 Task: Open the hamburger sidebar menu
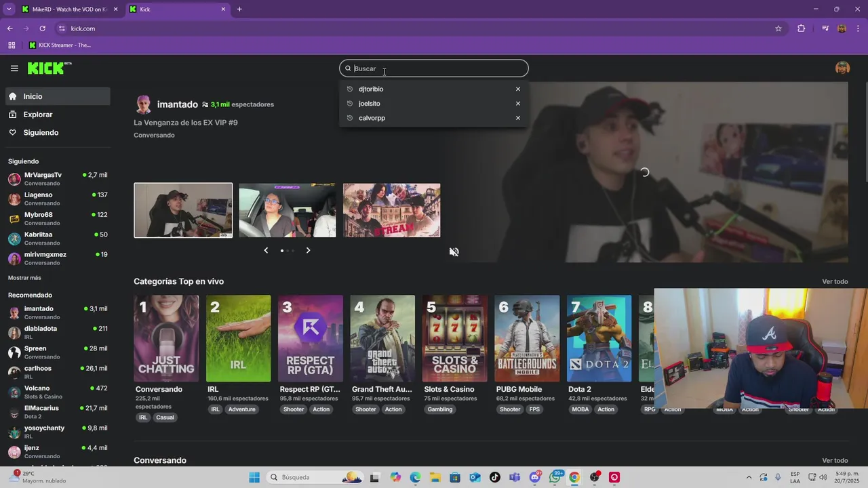14,68
